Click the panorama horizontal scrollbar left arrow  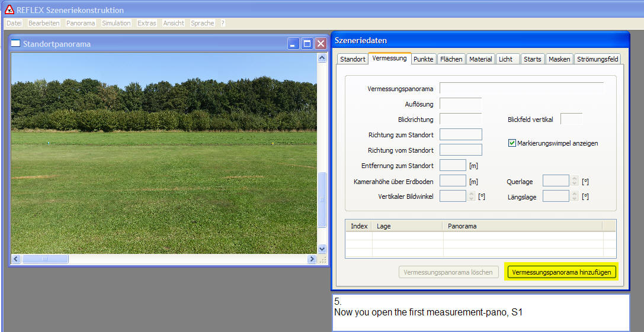click(x=15, y=259)
